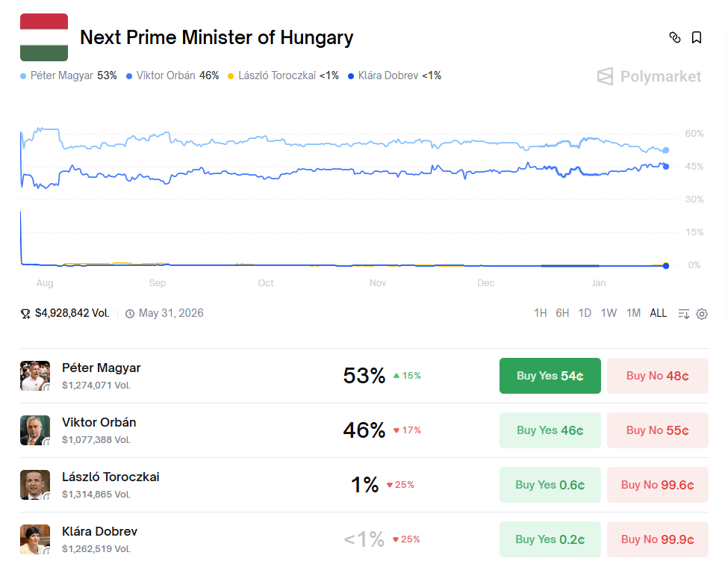Select the 1D time range

click(585, 313)
